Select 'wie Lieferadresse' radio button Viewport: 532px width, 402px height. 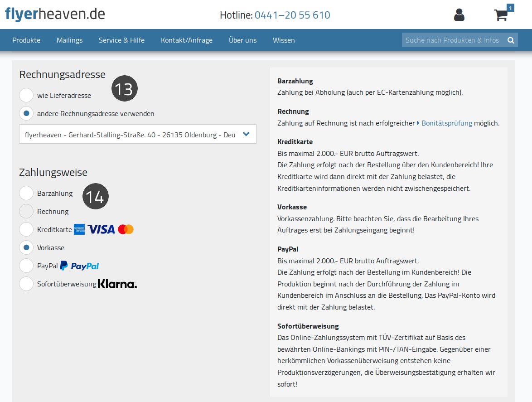pyautogui.click(x=26, y=95)
